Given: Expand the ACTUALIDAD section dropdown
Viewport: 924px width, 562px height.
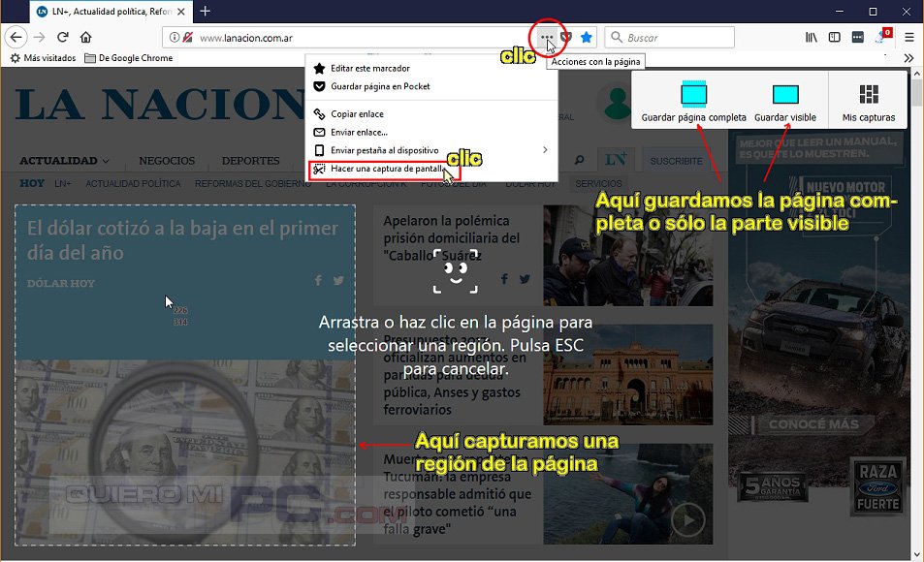Looking at the screenshot, I should tap(64, 160).
